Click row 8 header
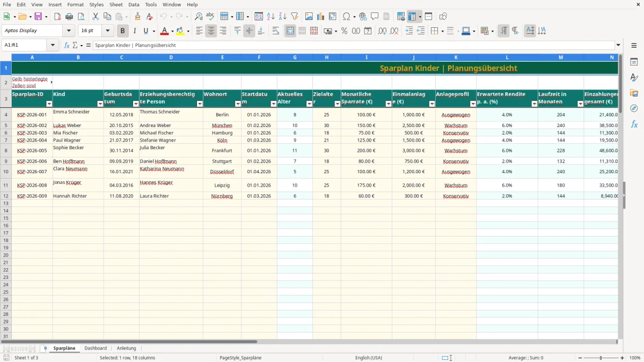 [6, 150]
